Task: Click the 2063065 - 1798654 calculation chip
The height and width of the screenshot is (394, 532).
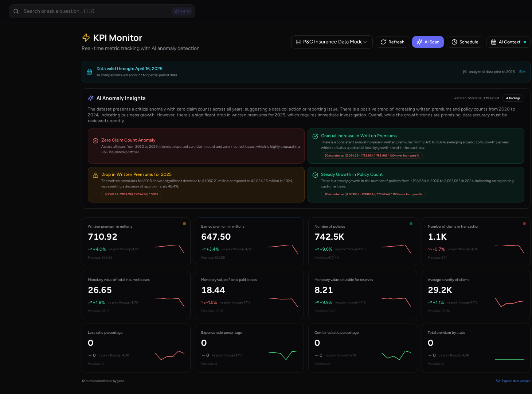Action: [373, 194]
